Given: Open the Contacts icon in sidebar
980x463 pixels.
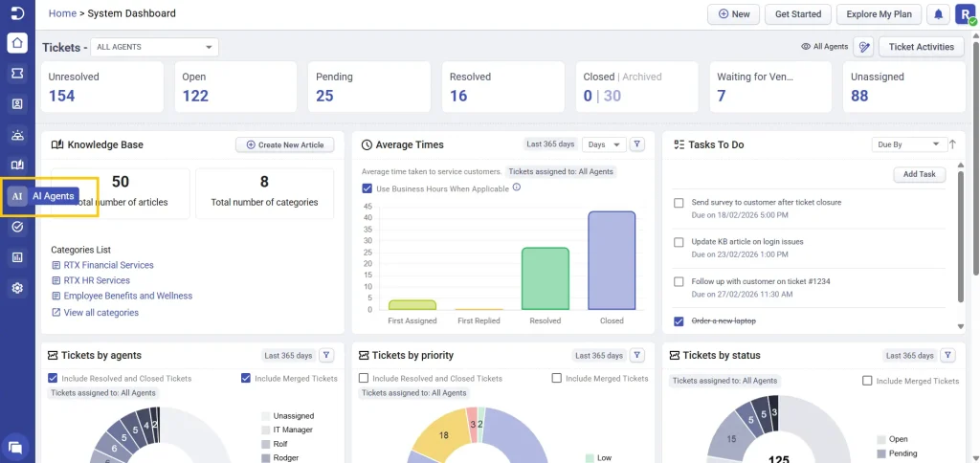Looking at the screenshot, I should point(17,104).
